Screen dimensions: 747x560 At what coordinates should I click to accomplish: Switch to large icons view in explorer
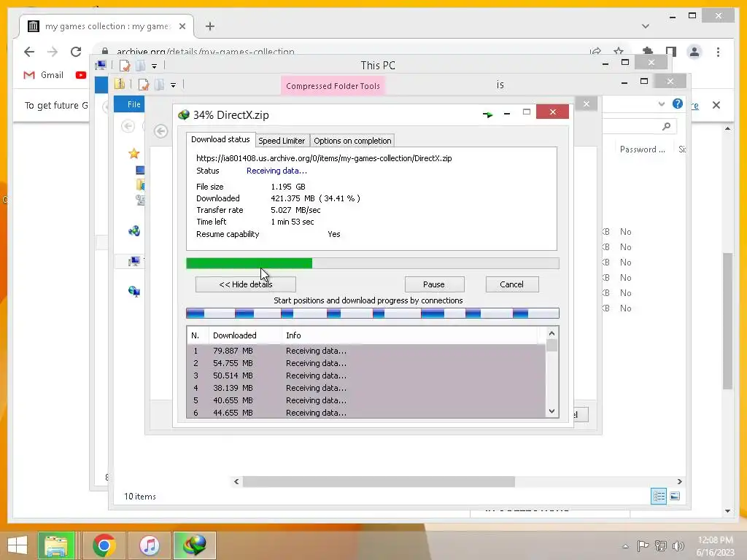tap(675, 496)
